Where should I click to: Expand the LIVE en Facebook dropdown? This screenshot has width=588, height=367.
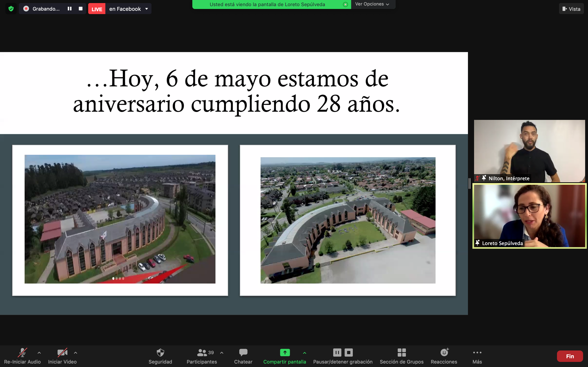147,9
